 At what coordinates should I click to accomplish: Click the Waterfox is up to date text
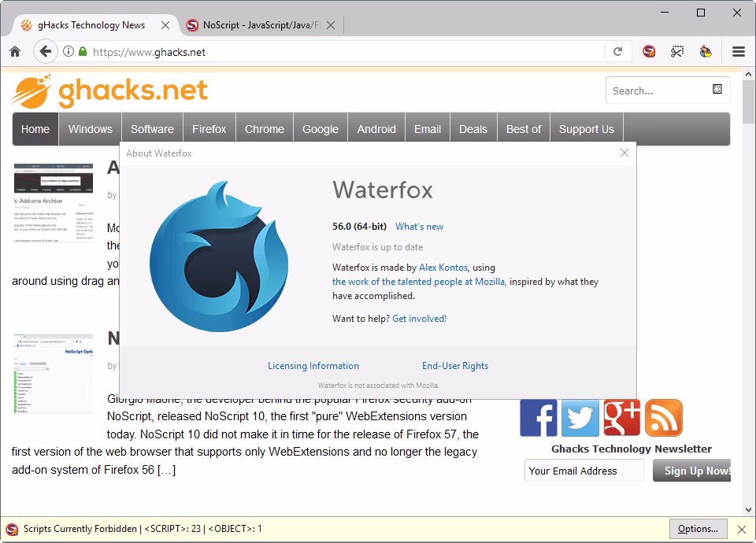tap(377, 247)
